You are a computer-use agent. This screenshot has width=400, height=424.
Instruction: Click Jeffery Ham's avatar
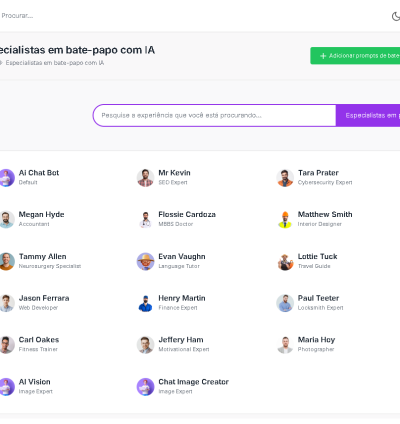click(x=145, y=345)
